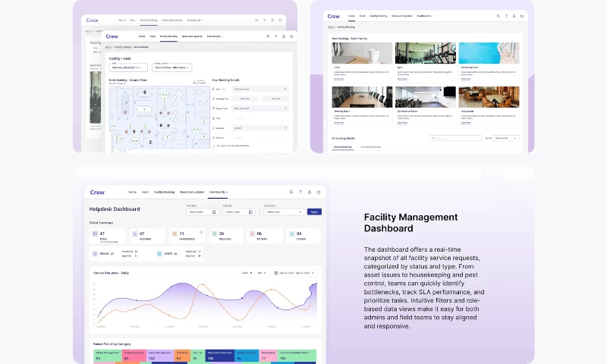Switch to the Previous Bookings tab
This screenshot has width=607, height=364.
[370, 146]
